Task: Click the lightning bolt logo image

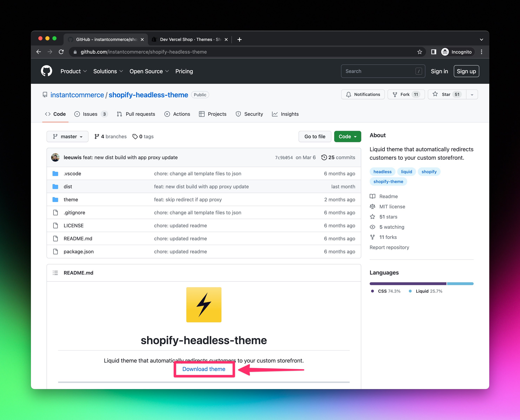Action: coord(204,305)
